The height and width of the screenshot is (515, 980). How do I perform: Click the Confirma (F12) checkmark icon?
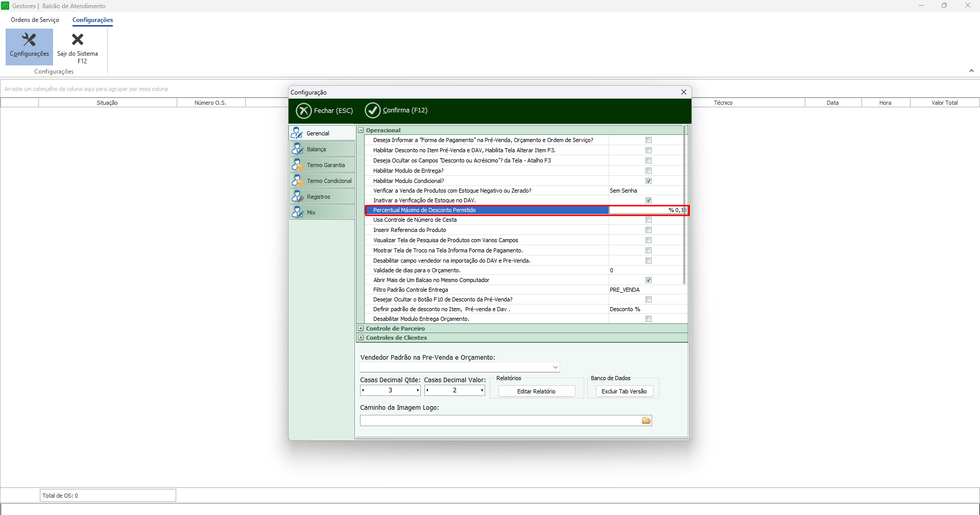pyautogui.click(x=373, y=110)
